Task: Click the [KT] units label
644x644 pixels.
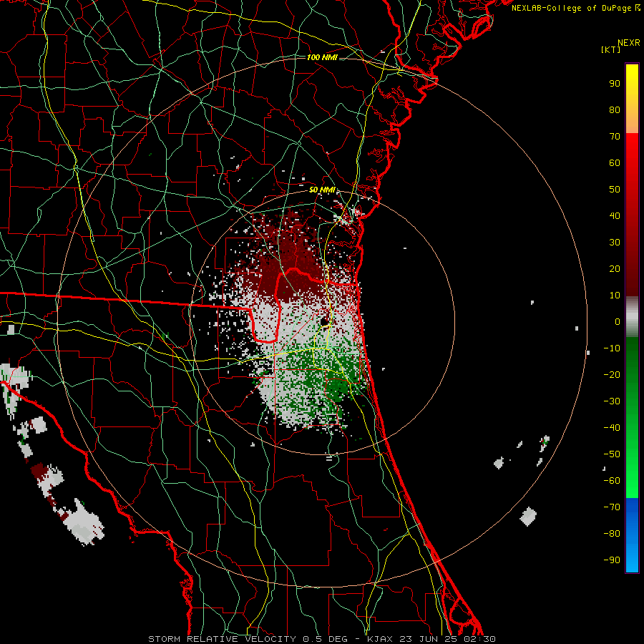Action: click(x=611, y=49)
